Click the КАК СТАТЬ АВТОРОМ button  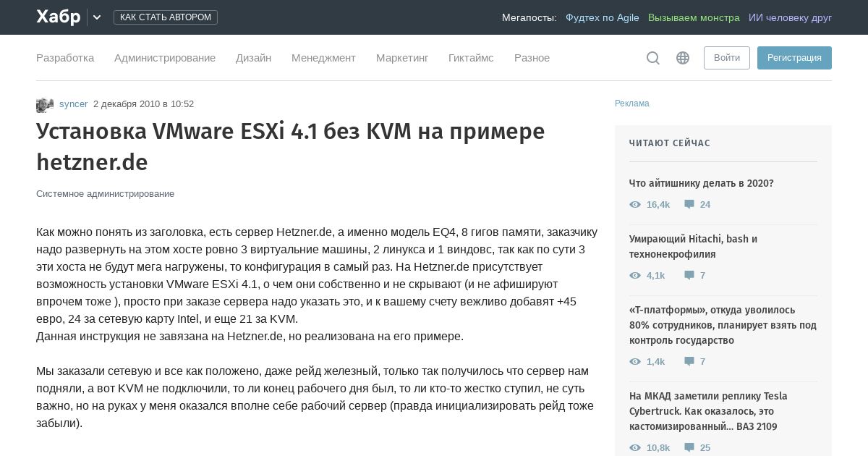coord(166,17)
